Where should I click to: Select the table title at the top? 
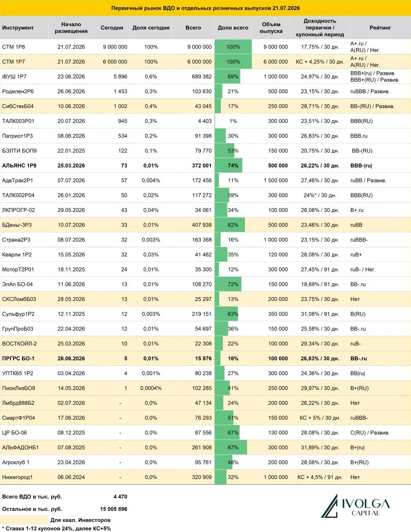tap(205, 8)
